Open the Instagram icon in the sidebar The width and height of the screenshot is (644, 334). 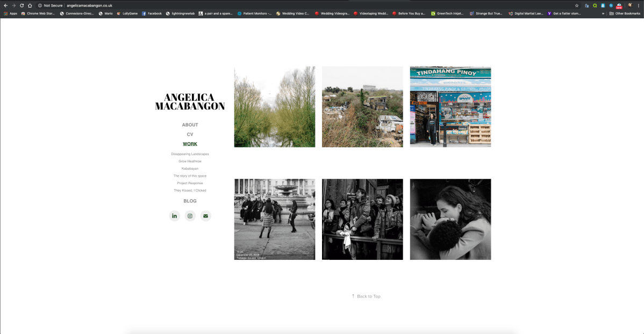coord(190,215)
